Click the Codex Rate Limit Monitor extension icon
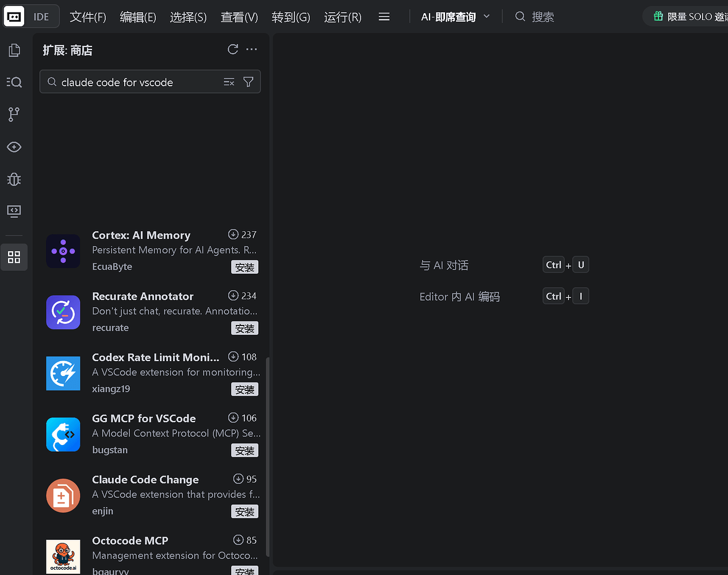Screen dimensions: 728x575 pyautogui.click(x=63, y=373)
